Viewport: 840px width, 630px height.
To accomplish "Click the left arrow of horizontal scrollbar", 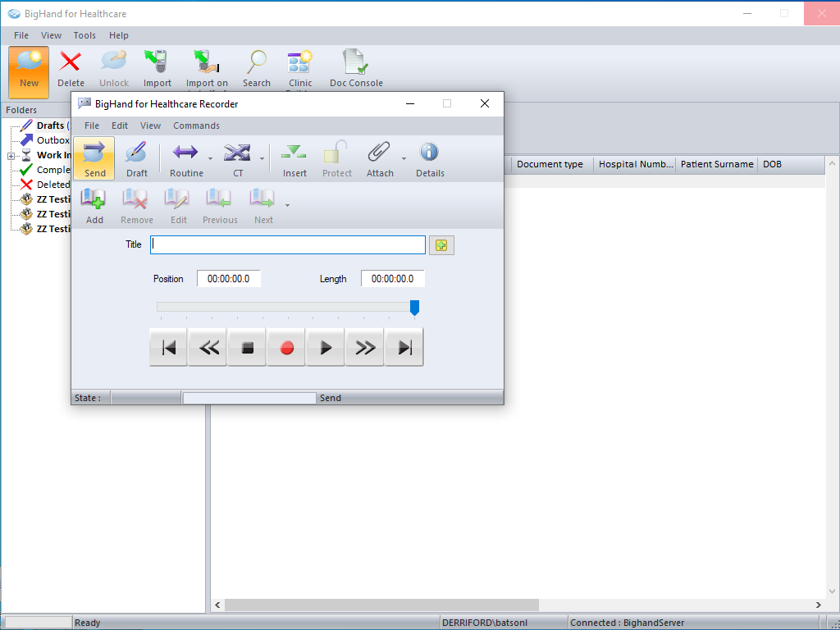I will (217, 605).
